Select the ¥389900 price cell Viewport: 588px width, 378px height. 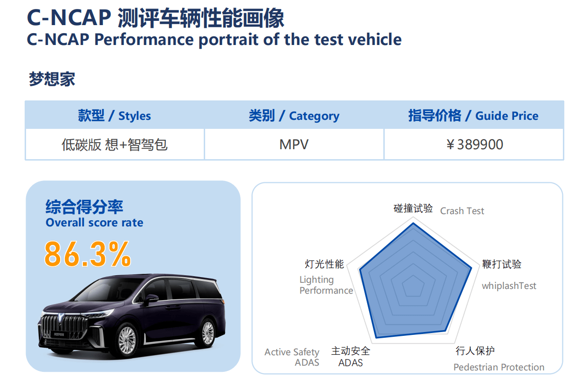[474, 144]
